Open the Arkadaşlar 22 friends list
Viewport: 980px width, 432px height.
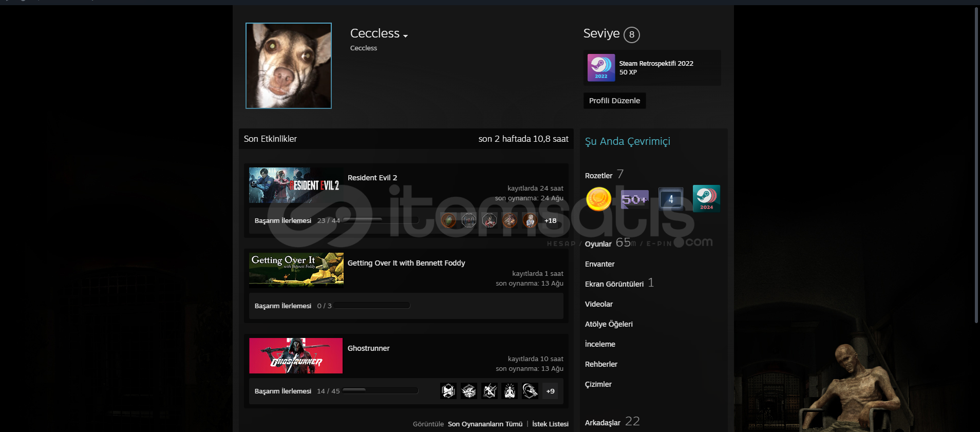pos(612,422)
